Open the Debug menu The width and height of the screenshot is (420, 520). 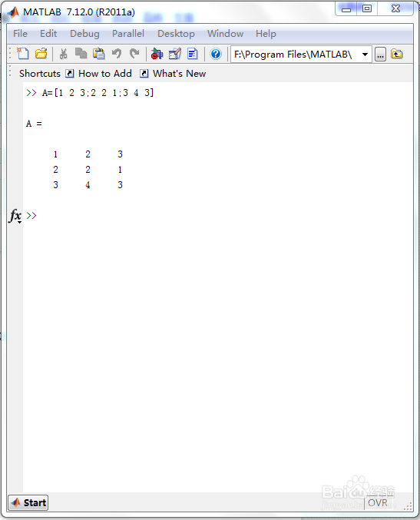tap(84, 34)
